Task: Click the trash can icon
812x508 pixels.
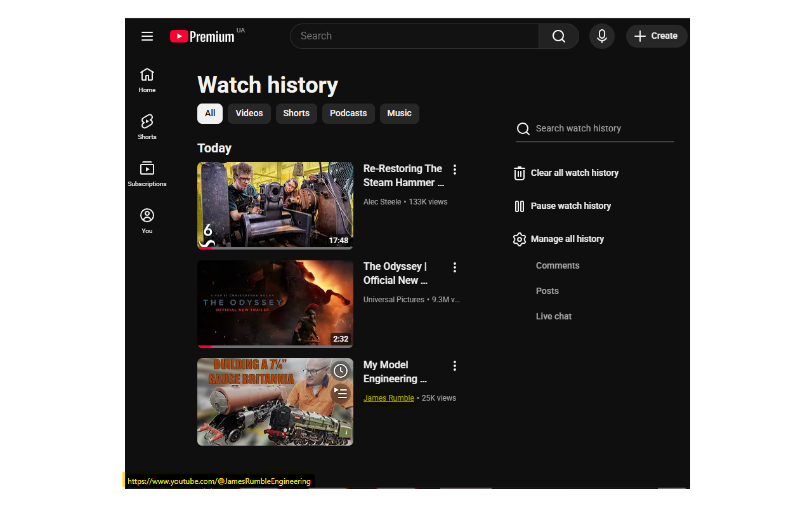Action: (x=520, y=173)
